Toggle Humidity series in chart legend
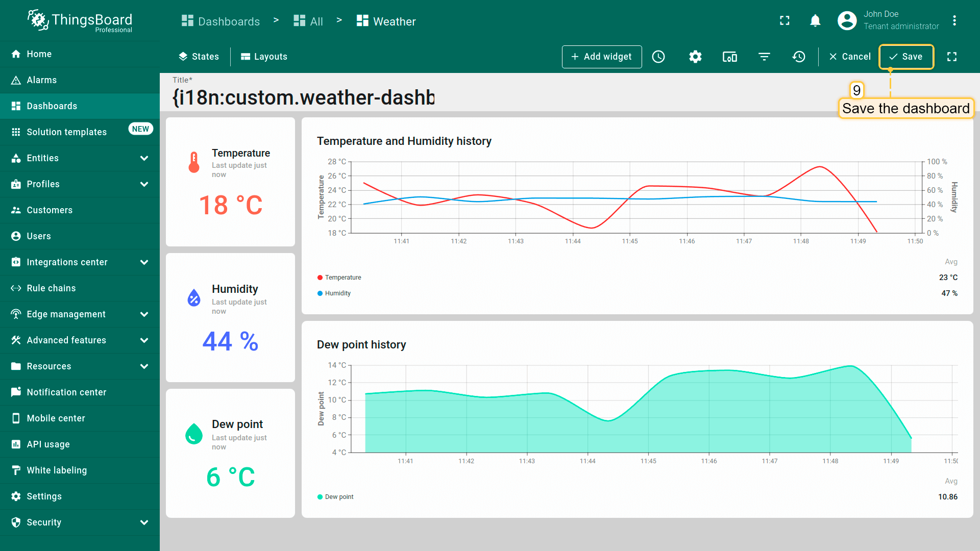The height and width of the screenshot is (551, 980). tap(337, 293)
